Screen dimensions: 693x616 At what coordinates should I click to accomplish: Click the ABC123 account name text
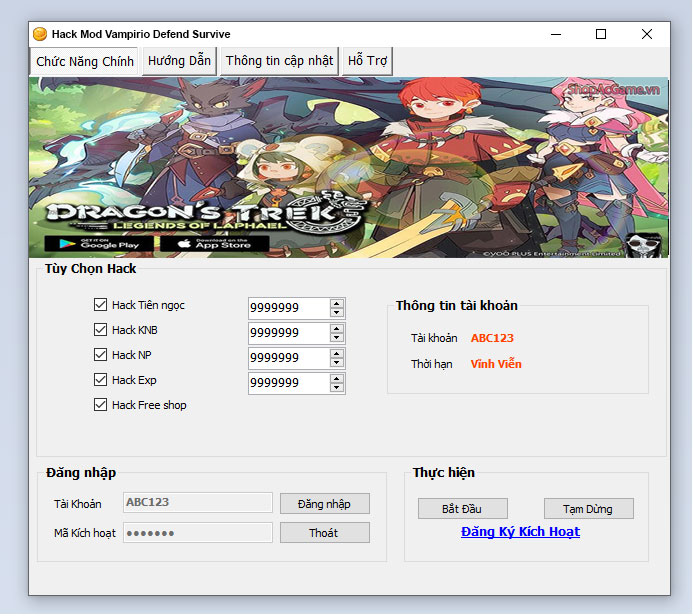tap(492, 338)
